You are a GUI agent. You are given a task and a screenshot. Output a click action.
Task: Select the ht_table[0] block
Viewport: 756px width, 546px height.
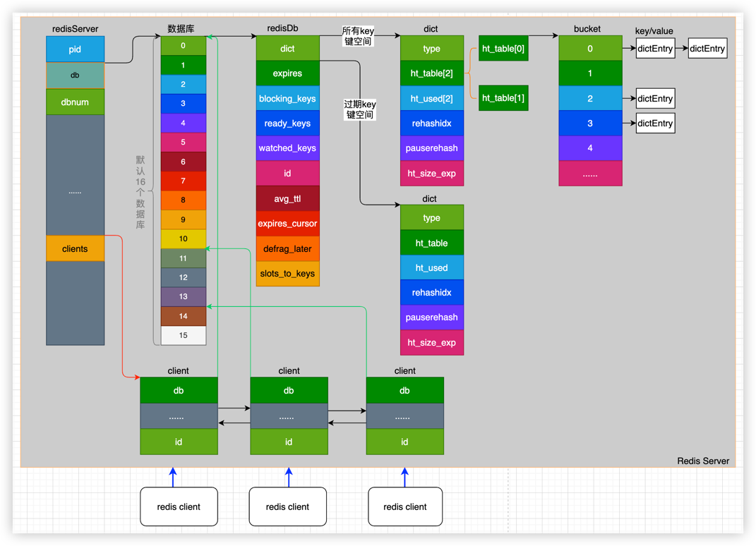coord(503,48)
